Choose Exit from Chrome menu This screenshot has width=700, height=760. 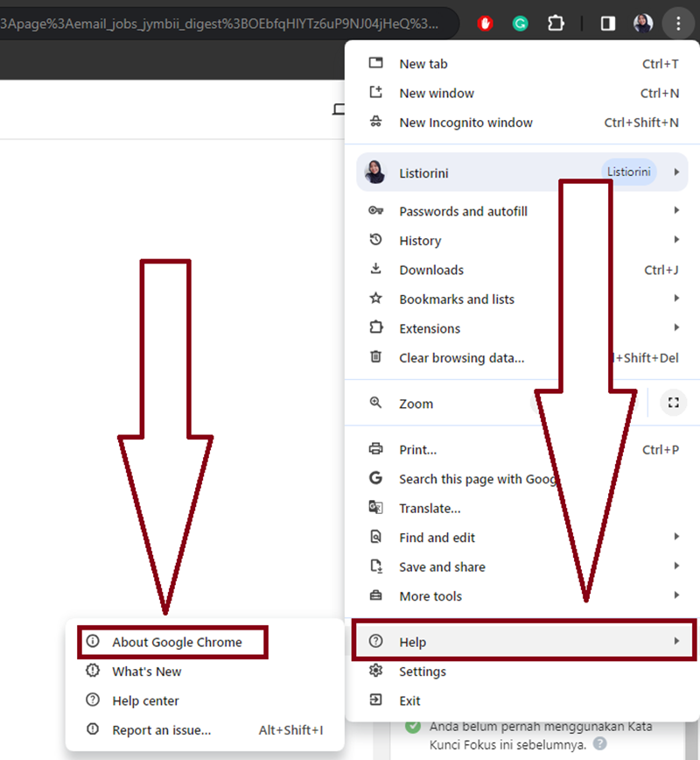point(523,700)
